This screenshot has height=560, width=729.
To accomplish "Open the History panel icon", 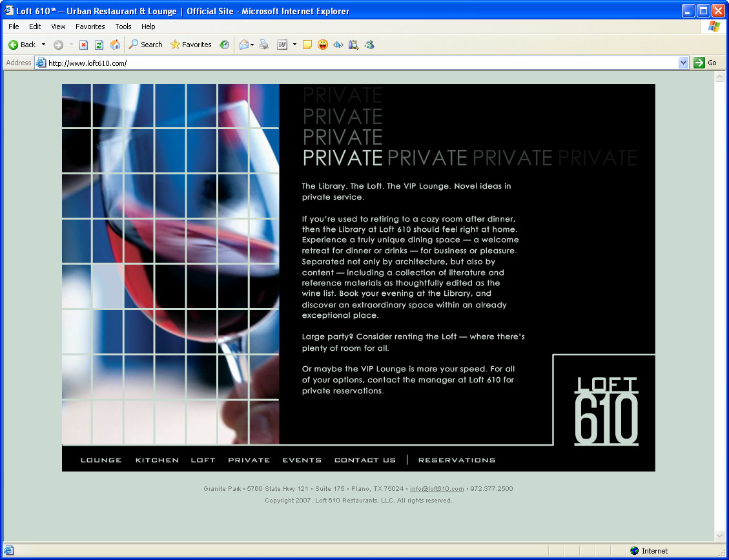I will tap(224, 45).
